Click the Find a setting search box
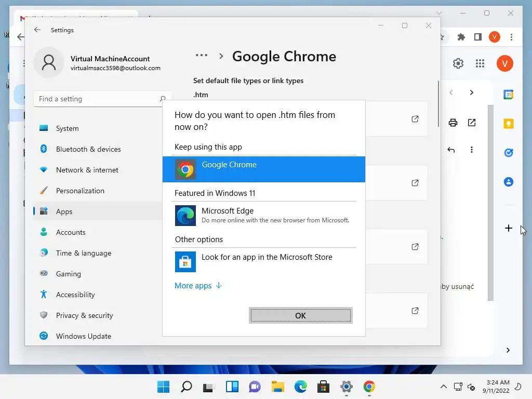 tap(103, 99)
